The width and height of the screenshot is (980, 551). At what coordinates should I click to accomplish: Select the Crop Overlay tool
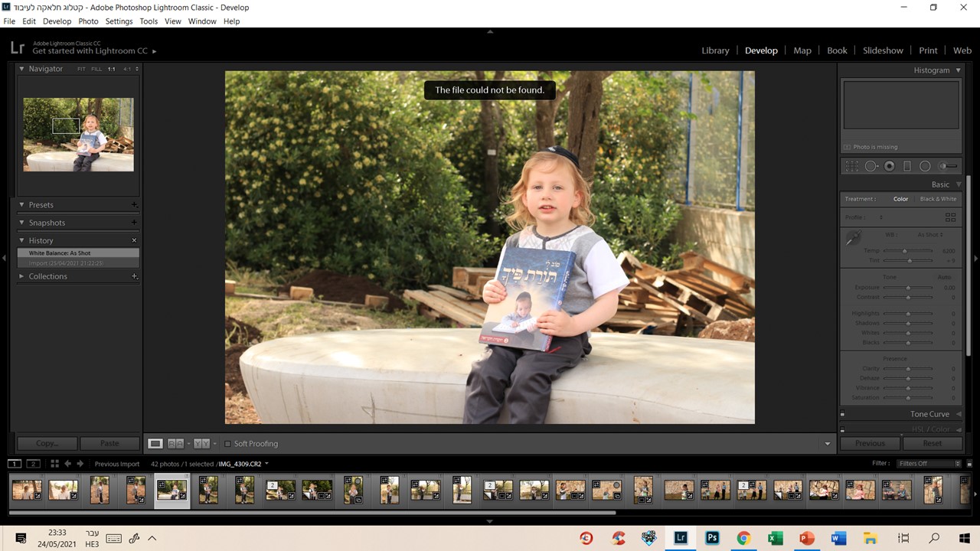[852, 166]
